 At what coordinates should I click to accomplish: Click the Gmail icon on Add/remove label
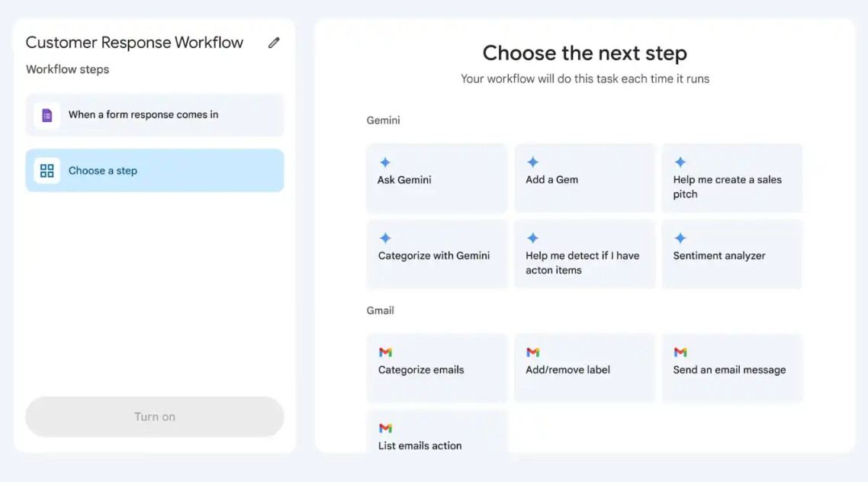(532, 352)
